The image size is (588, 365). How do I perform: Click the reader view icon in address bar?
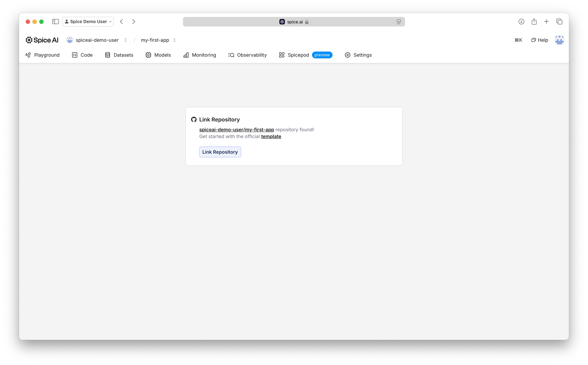click(x=399, y=22)
